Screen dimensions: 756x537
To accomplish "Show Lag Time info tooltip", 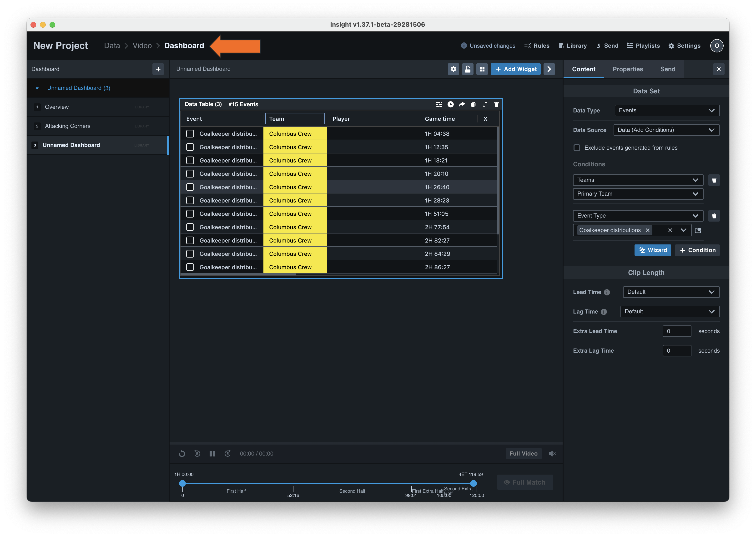I will [x=604, y=312].
